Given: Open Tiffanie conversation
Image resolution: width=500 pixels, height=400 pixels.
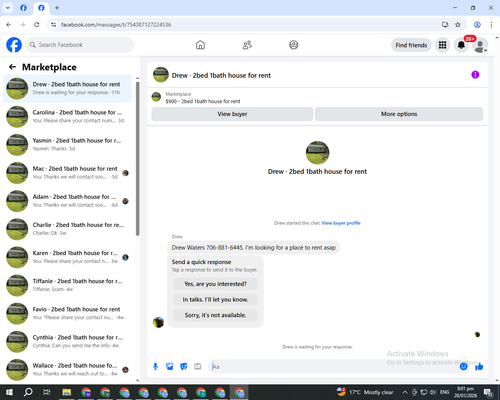Looking at the screenshot, I should click(68, 285).
